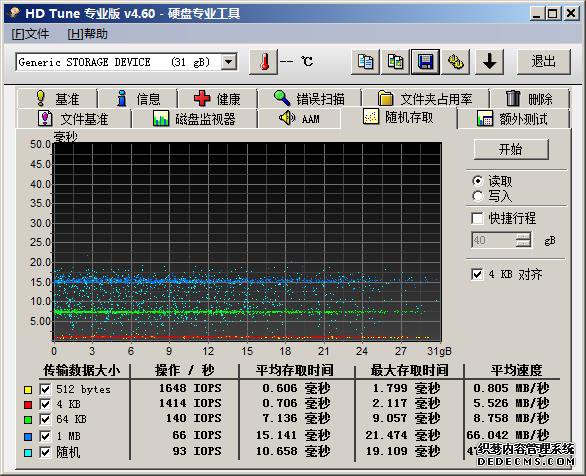Image resolution: width=586 pixels, height=476 pixels.
Task: Switch to the AAM tab
Action: (x=299, y=119)
